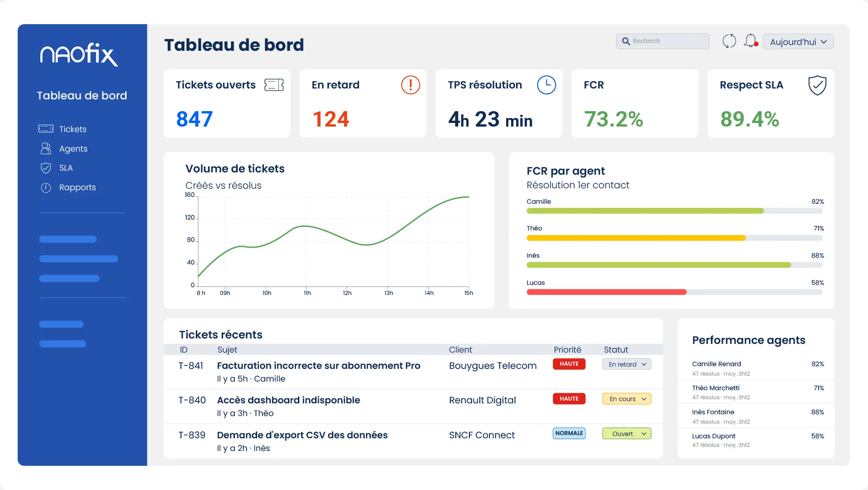Click the Tickets ouverts value 847
The height and width of the screenshot is (490, 868).
(x=195, y=119)
